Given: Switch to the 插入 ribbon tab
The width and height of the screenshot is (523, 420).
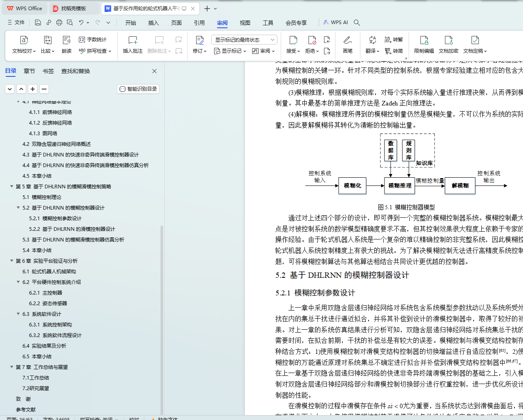Looking at the screenshot, I should click(154, 23).
